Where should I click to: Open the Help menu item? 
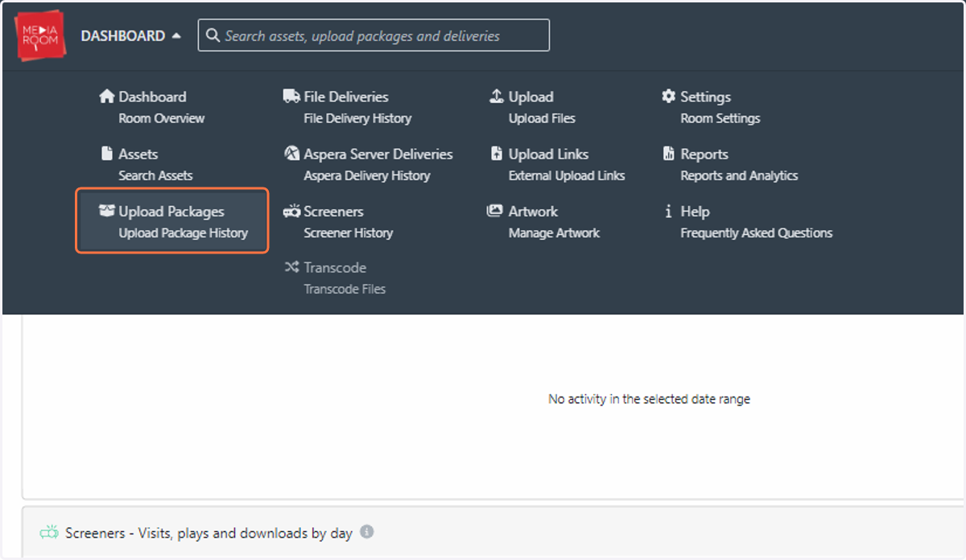696,212
